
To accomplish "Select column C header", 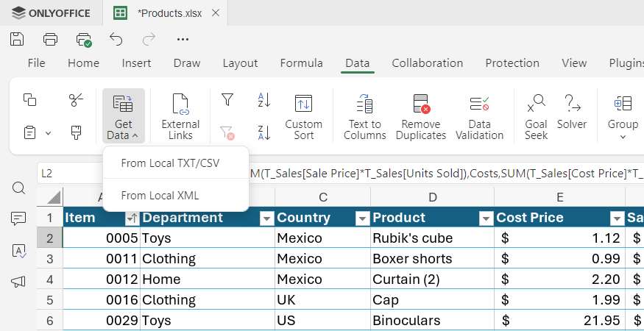I will pos(323,197).
